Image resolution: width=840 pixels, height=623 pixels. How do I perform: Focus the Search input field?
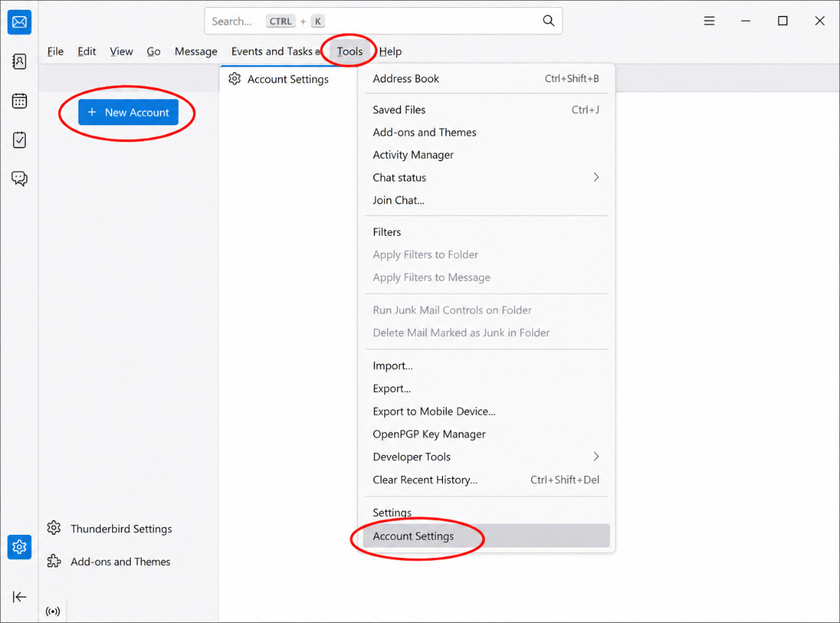(x=383, y=21)
